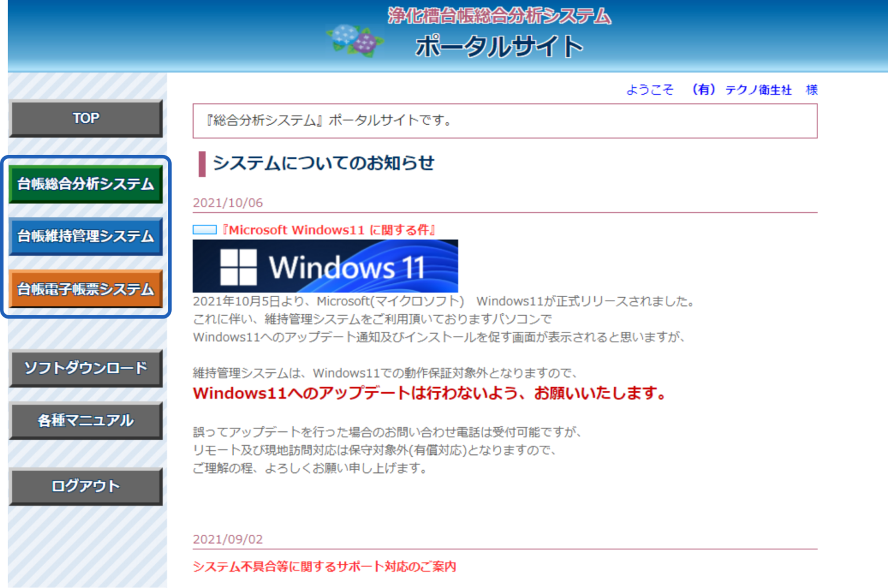Open 台帳総合分析システム green button
888x588 pixels.
pos(86,184)
